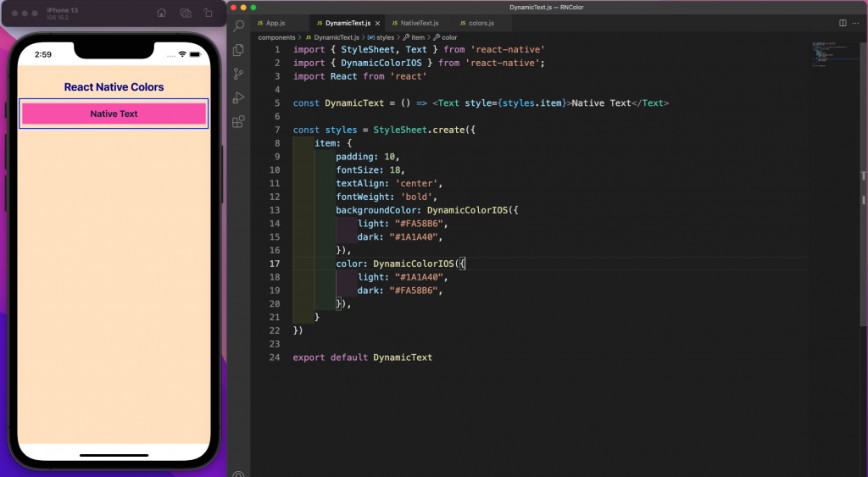Close the DynamicText.js tab
This screenshot has width=868, height=477.
(x=377, y=23)
